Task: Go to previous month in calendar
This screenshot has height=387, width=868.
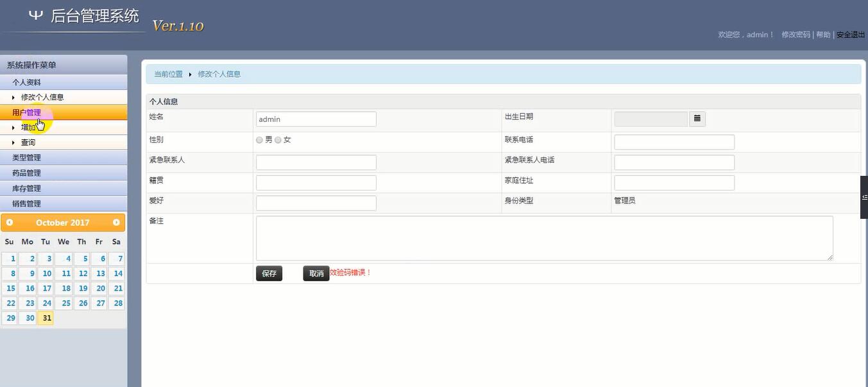Action: point(10,223)
